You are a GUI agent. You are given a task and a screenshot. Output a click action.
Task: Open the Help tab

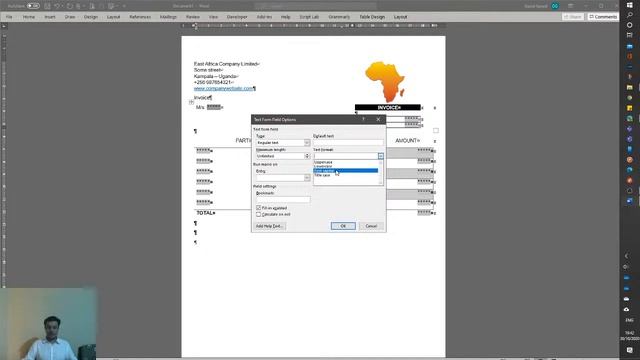coord(285,17)
